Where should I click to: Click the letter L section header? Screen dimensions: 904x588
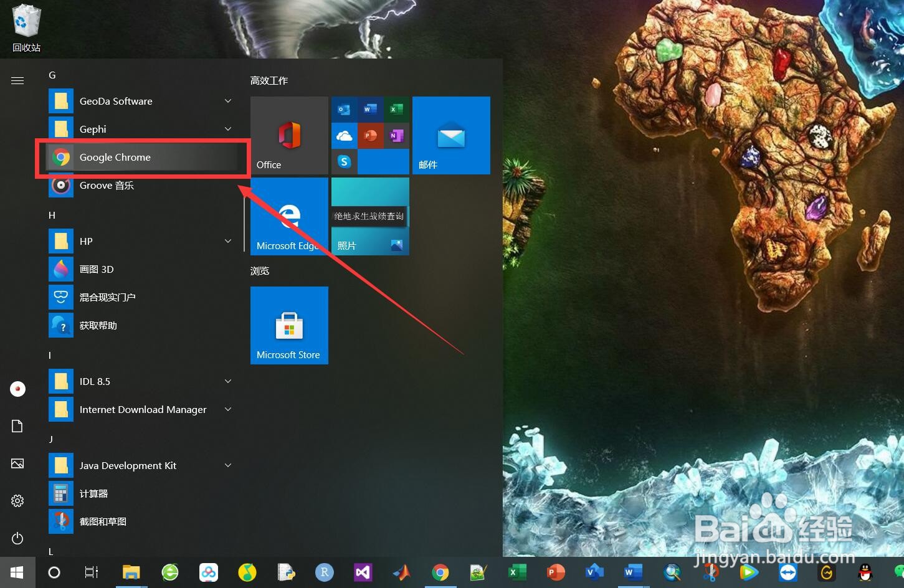pos(51,551)
